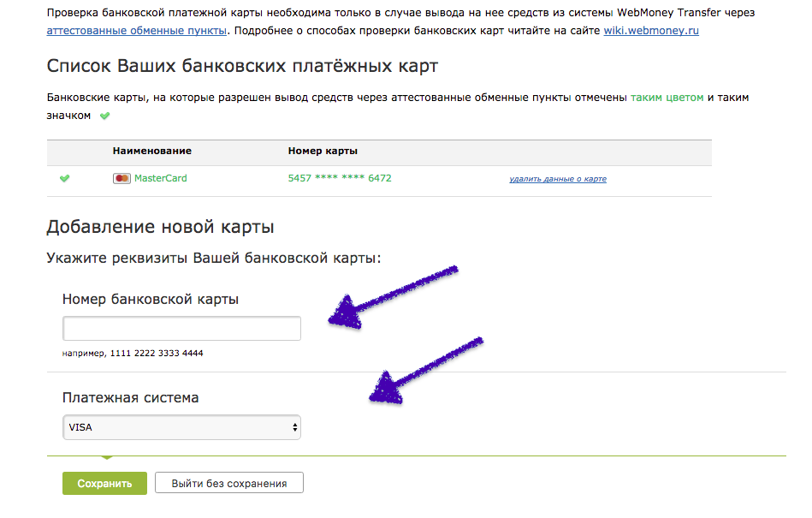
Task: Click the green MasterCard name text
Action: click(x=161, y=178)
